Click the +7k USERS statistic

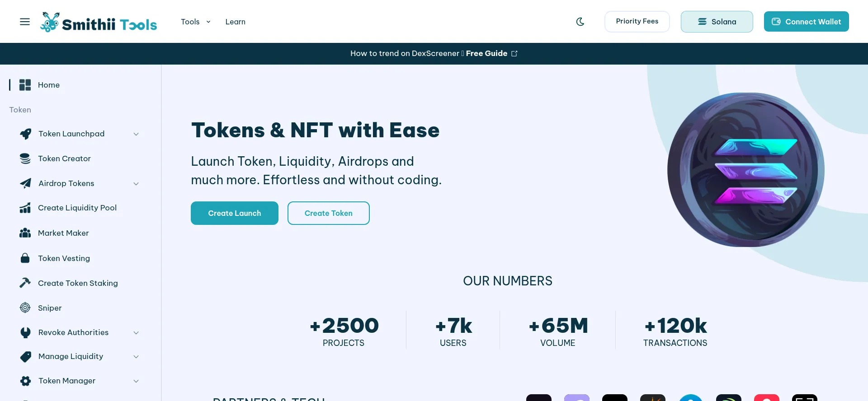pyautogui.click(x=453, y=331)
